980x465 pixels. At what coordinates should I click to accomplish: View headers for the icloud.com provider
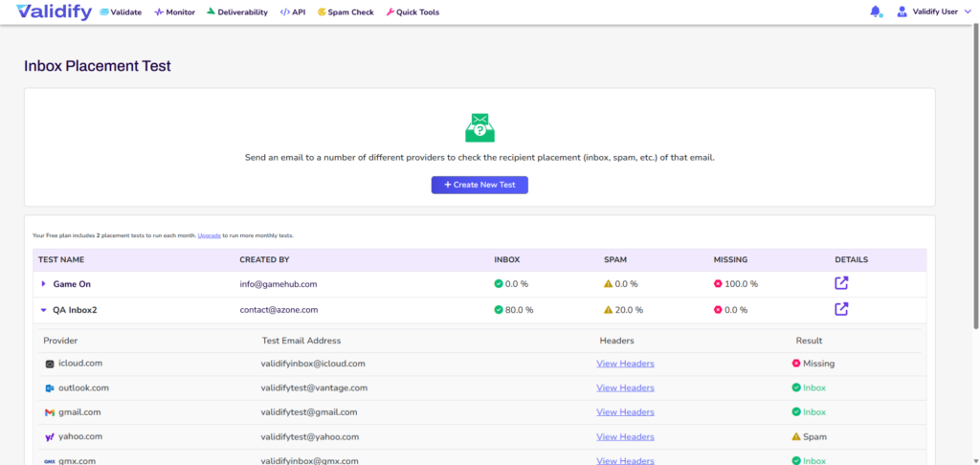(625, 364)
